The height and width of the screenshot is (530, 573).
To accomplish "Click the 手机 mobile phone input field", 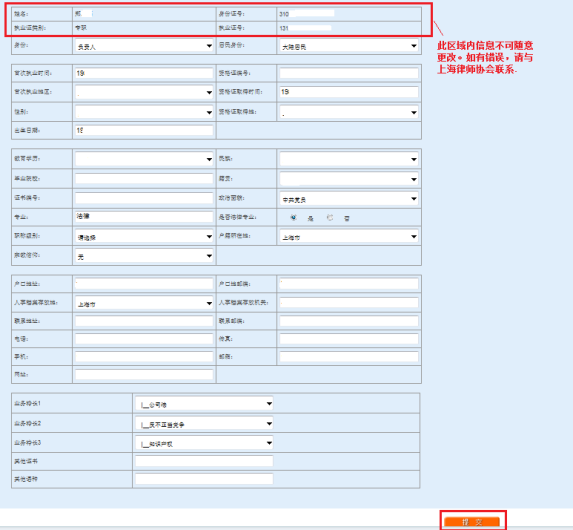I will (x=144, y=356).
